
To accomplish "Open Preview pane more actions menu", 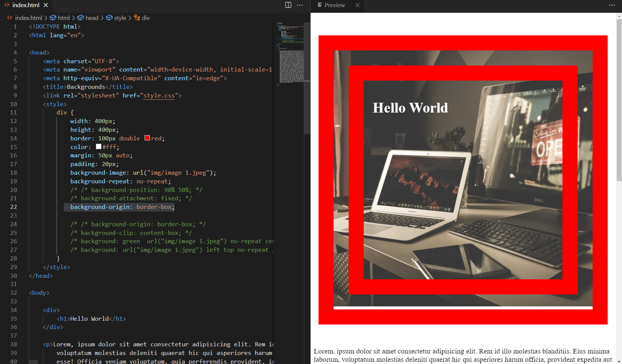I will pos(612,5).
